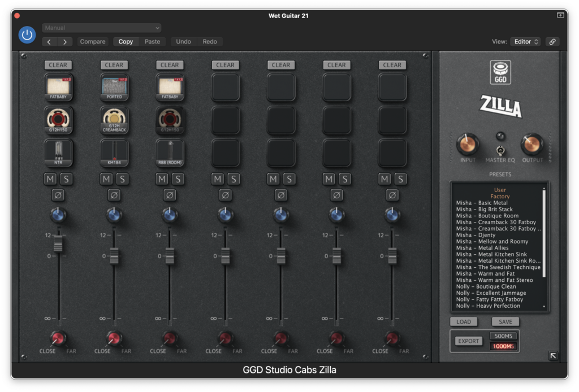Select the G12H Creamback speaker slot
Image resolution: width=579 pixels, height=392 pixels.
point(114,120)
